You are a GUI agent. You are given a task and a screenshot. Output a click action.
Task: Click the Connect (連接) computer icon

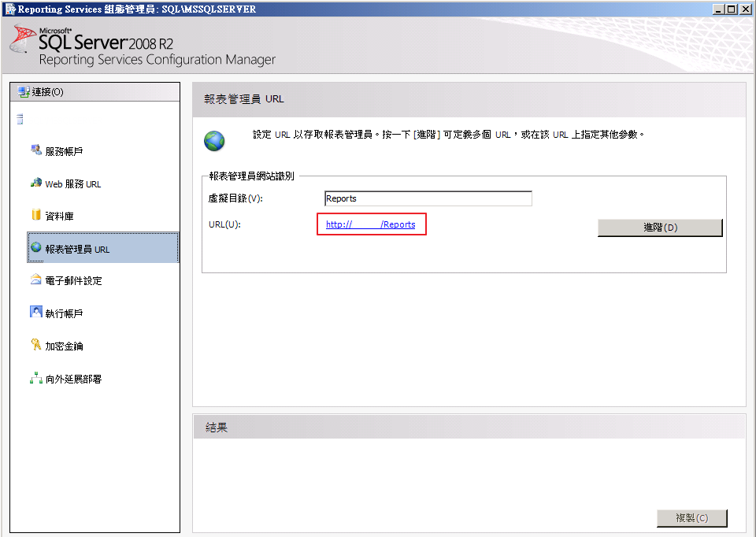(23, 91)
